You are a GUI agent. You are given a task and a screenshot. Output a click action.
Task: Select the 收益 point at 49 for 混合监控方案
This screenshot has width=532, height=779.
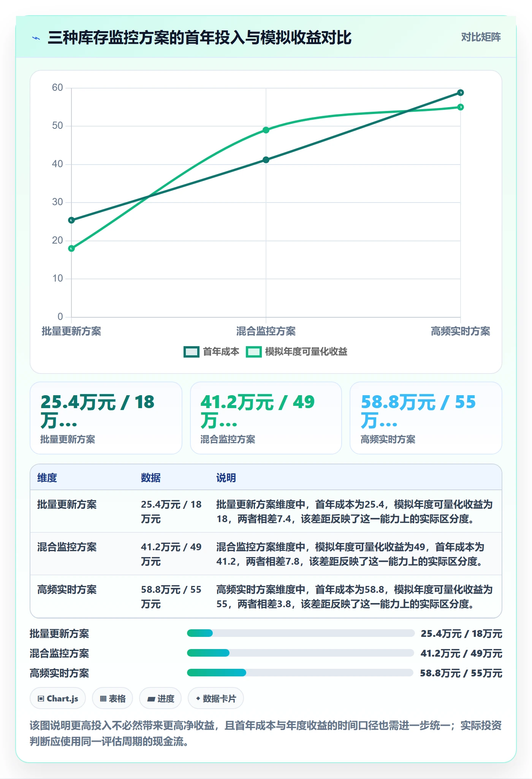click(266, 130)
